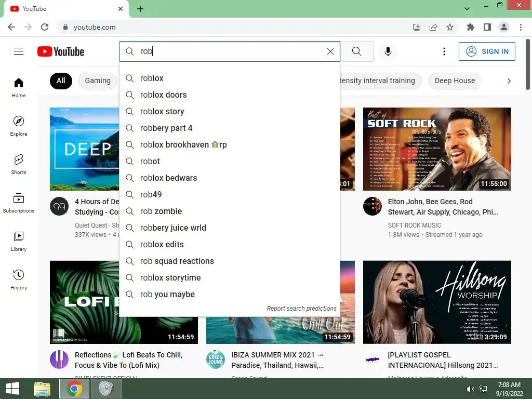The height and width of the screenshot is (399, 532).
Task: Choose suggestion 'roblox story'
Action: (x=229, y=112)
